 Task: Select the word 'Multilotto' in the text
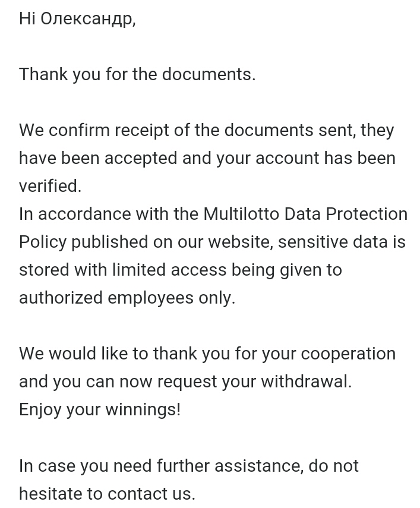click(x=241, y=214)
